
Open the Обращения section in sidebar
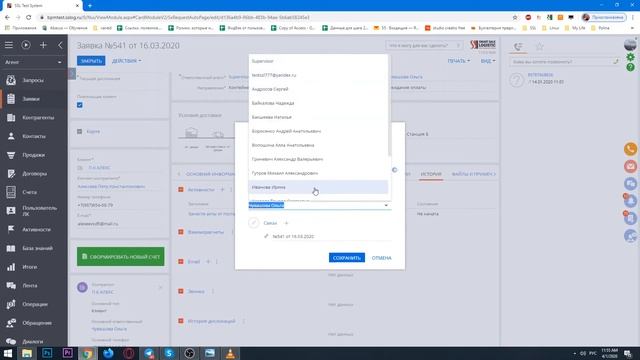37,323
